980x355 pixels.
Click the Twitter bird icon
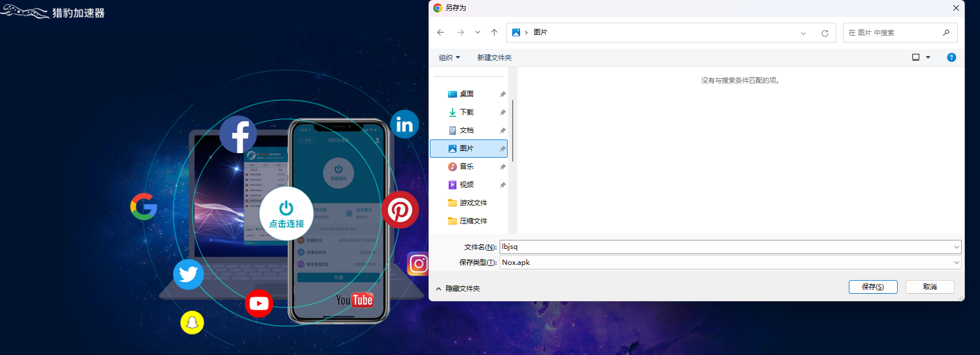[x=189, y=274]
